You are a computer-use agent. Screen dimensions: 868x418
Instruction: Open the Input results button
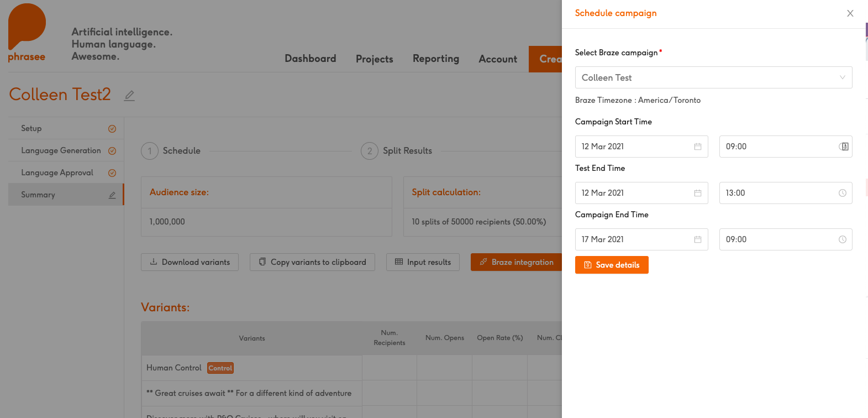(423, 262)
